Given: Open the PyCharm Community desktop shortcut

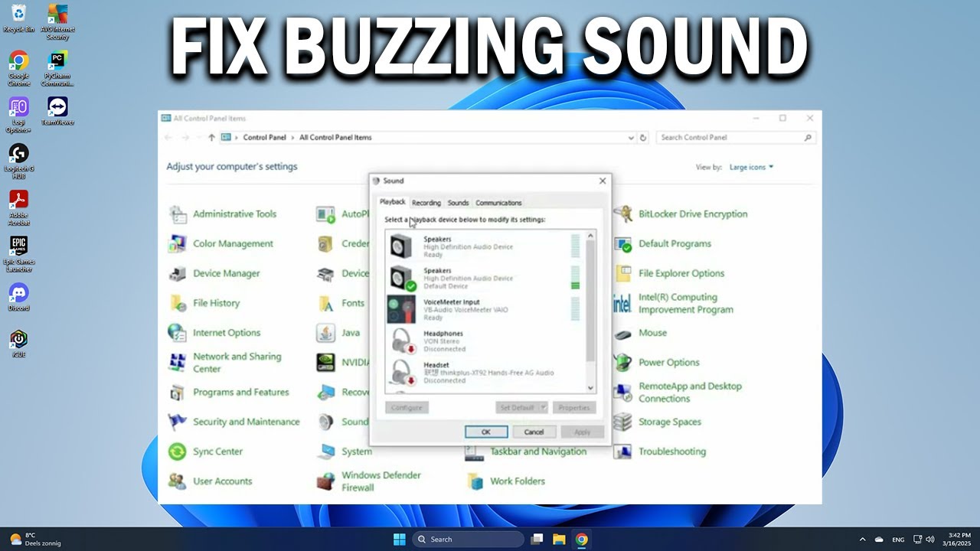Looking at the screenshot, I should click(x=57, y=69).
